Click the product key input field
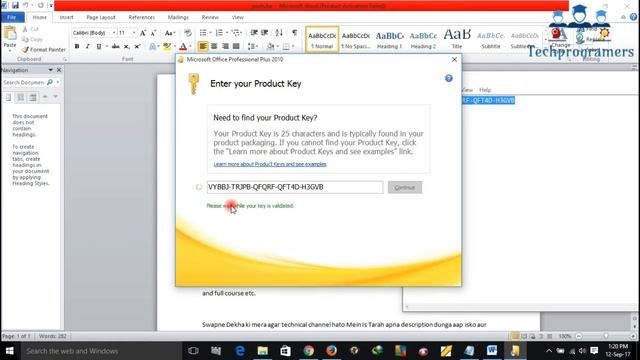 point(295,187)
